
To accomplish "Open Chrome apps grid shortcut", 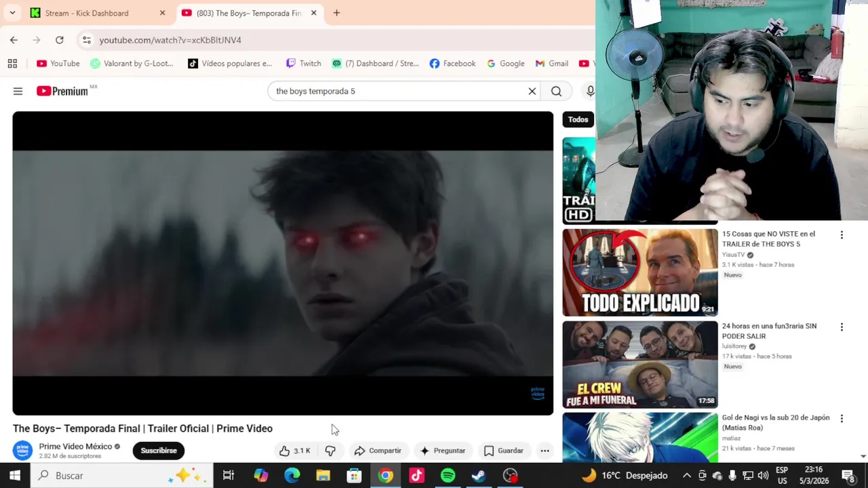I will (x=12, y=63).
